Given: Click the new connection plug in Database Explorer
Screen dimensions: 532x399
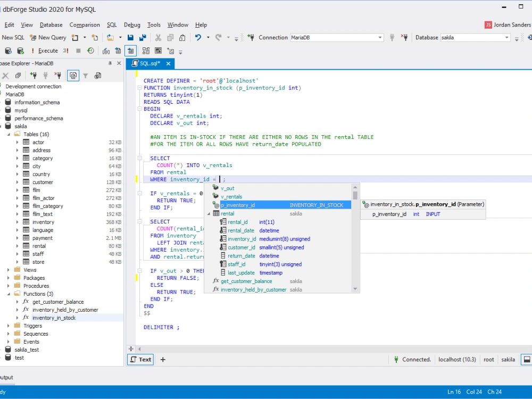Looking at the screenshot, I should pyautogui.click(x=33, y=76).
